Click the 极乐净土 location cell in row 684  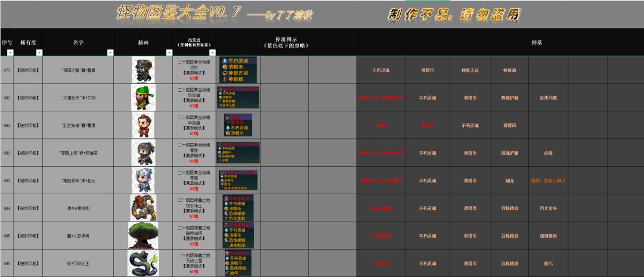click(x=194, y=208)
